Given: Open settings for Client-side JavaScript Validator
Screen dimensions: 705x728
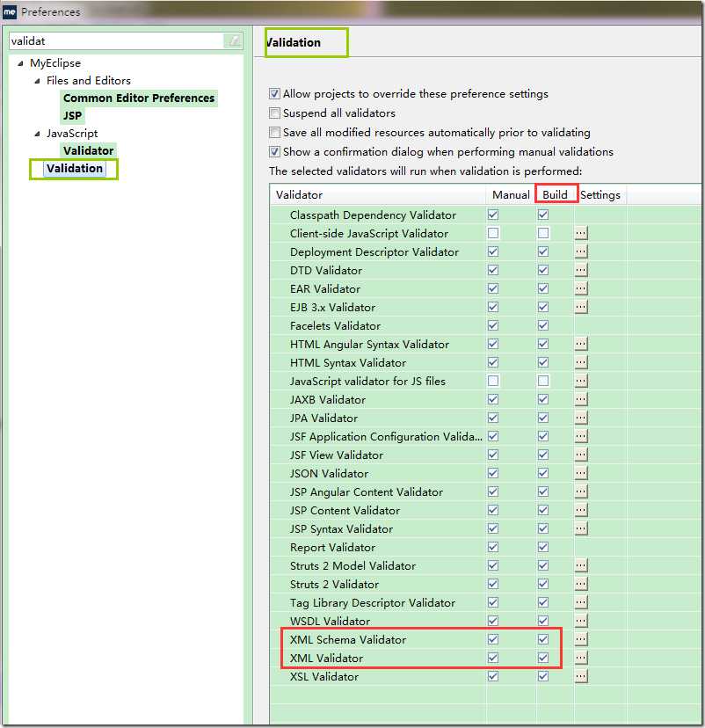Looking at the screenshot, I should pyautogui.click(x=581, y=233).
